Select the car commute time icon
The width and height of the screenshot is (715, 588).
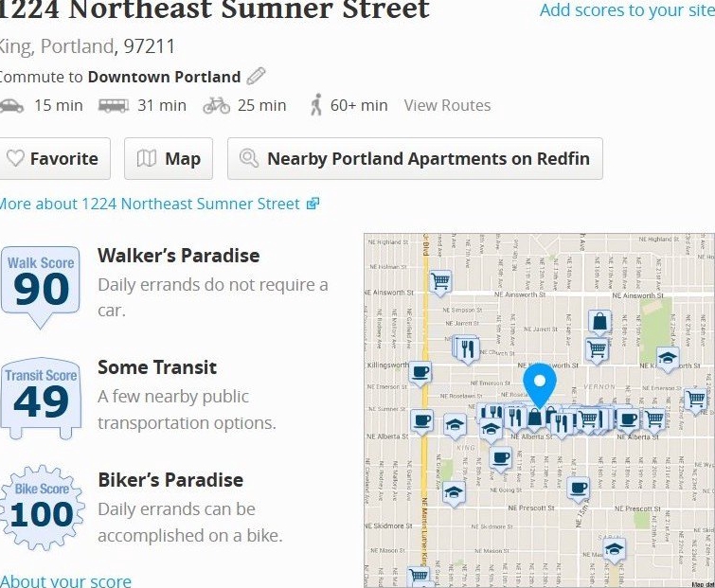click(11, 106)
